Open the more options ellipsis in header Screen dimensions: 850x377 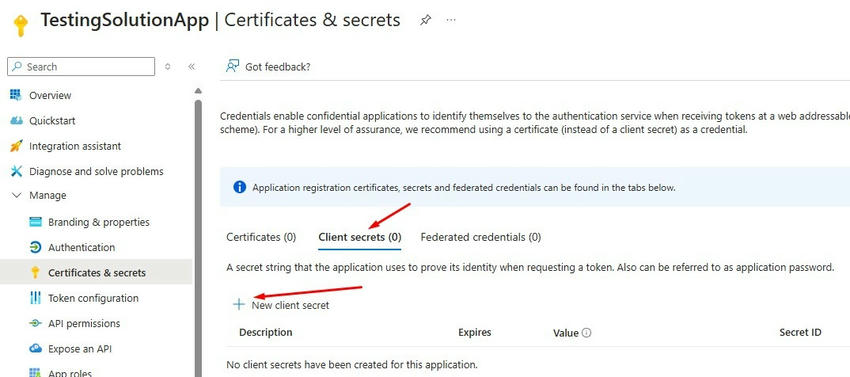(451, 20)
